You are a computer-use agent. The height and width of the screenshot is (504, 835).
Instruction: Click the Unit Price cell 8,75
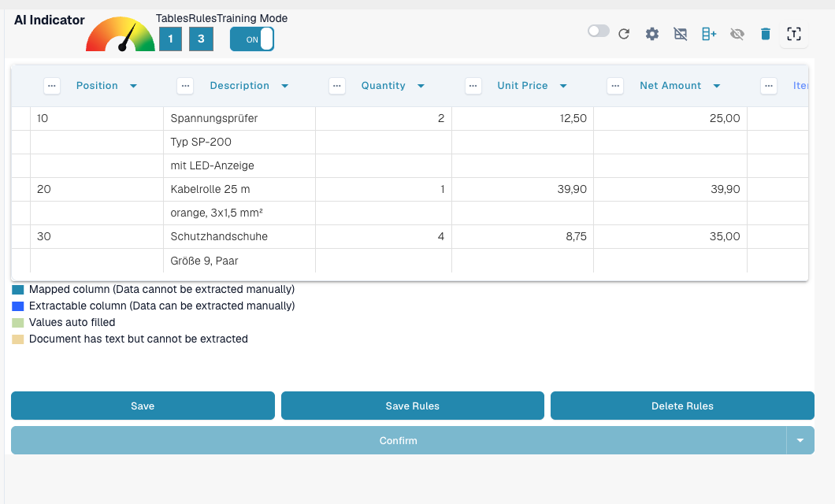coord(522,236)
